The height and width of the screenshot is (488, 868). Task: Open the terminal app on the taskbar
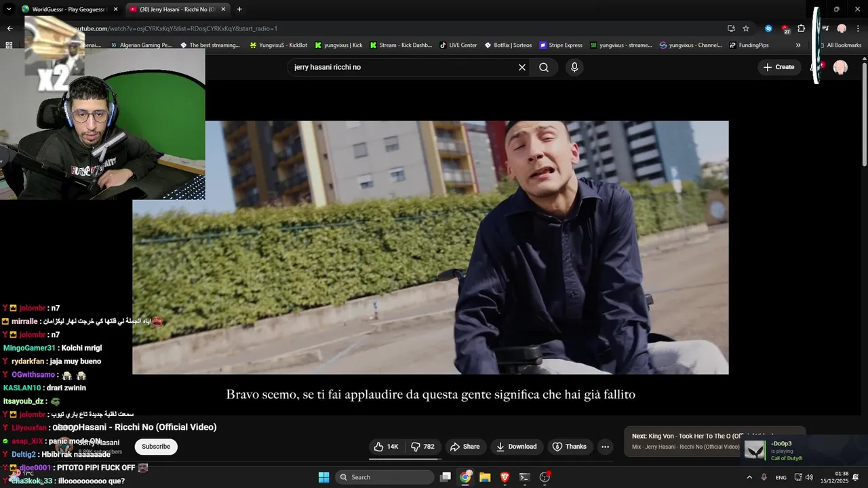click(x=524, y=477)
